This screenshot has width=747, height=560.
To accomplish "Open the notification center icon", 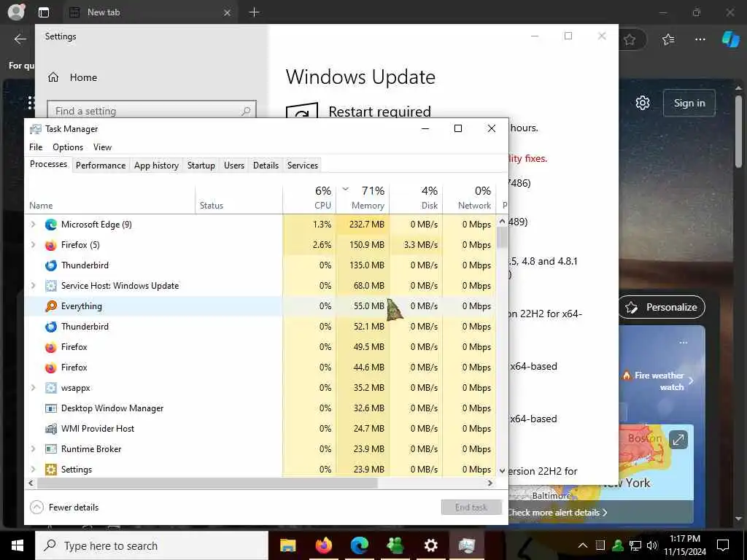I will click(723, 545).
